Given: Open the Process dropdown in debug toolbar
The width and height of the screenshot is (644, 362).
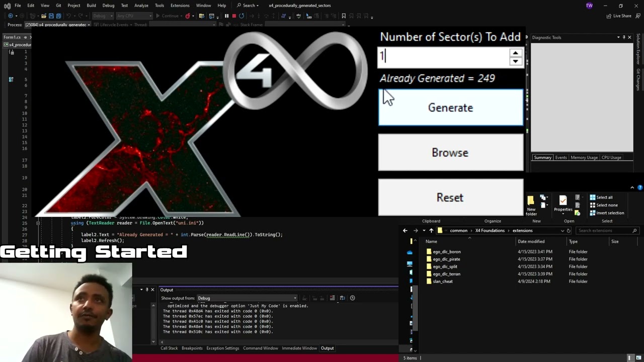Looking at the screenshot, I should pos(57,25).
